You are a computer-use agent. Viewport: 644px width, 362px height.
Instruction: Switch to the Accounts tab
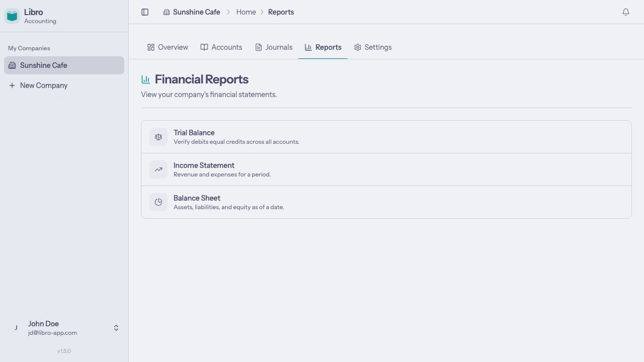click(221, 47)
